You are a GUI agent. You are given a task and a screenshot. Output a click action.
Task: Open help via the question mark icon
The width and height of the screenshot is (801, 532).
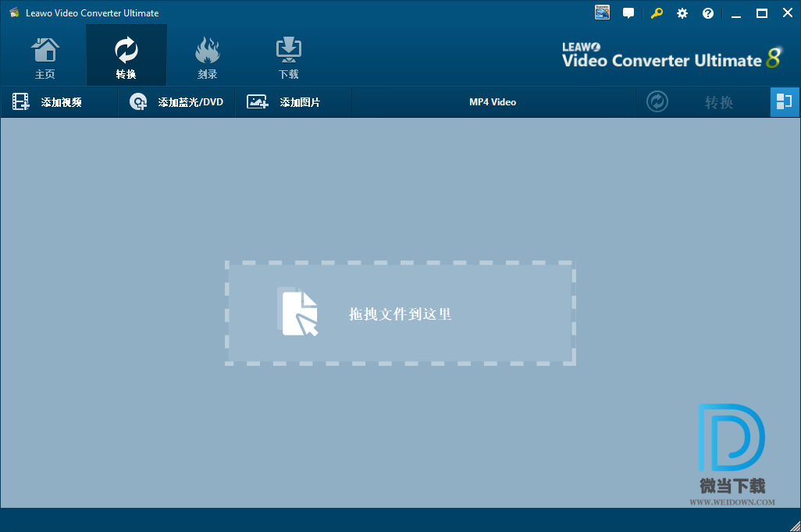[707, 13]
